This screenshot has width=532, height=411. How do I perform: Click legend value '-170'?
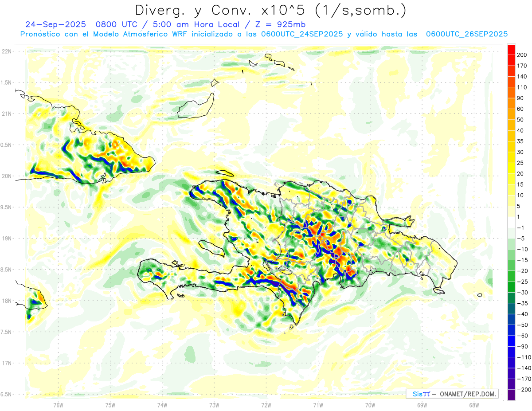(524, 379)
